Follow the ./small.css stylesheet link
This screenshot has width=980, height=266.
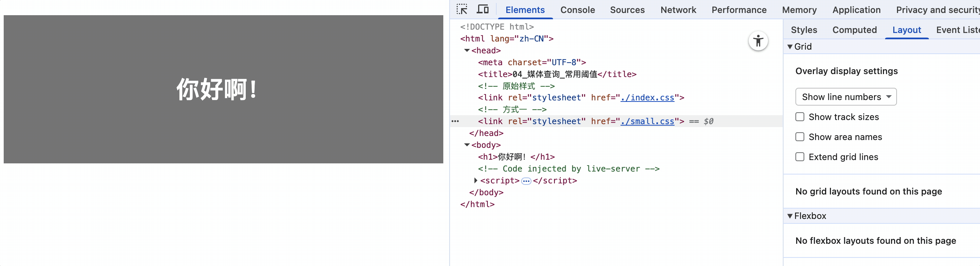(647, 121)
